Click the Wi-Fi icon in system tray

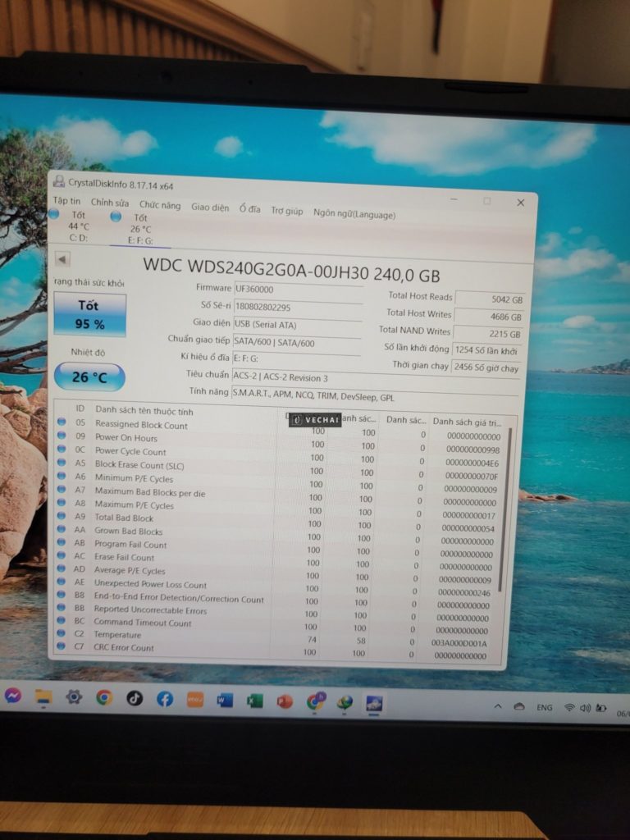(x=569, y=707)
